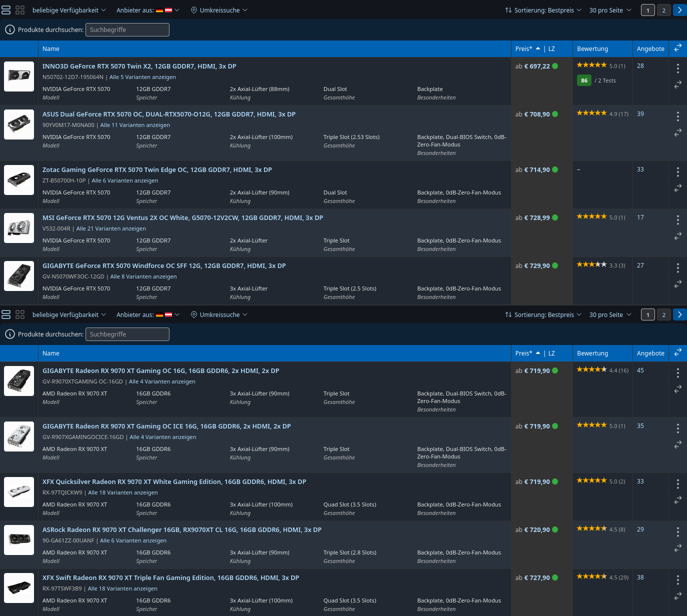Screen dimensions: 687x616
Task: Open beliebige Verfügbarkeit dropdown in the RTX 5070 listing
Action: (x=69, y=10)
